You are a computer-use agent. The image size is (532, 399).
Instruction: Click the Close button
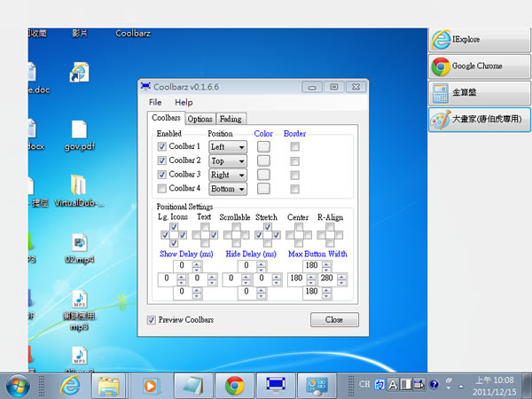tap(334, 319)
